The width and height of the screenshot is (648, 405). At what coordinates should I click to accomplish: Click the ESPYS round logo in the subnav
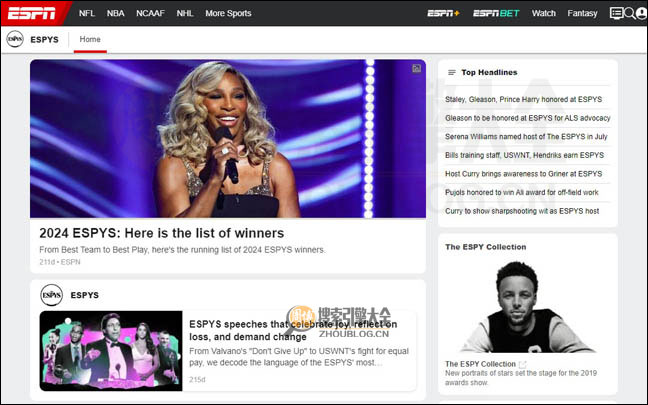[x=15, y=39]
